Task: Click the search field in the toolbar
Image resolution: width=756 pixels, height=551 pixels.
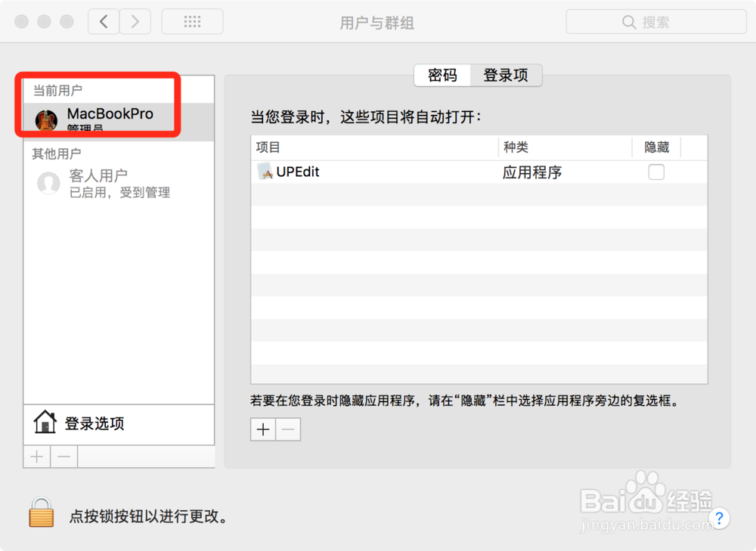Action: tap(656, 22)
